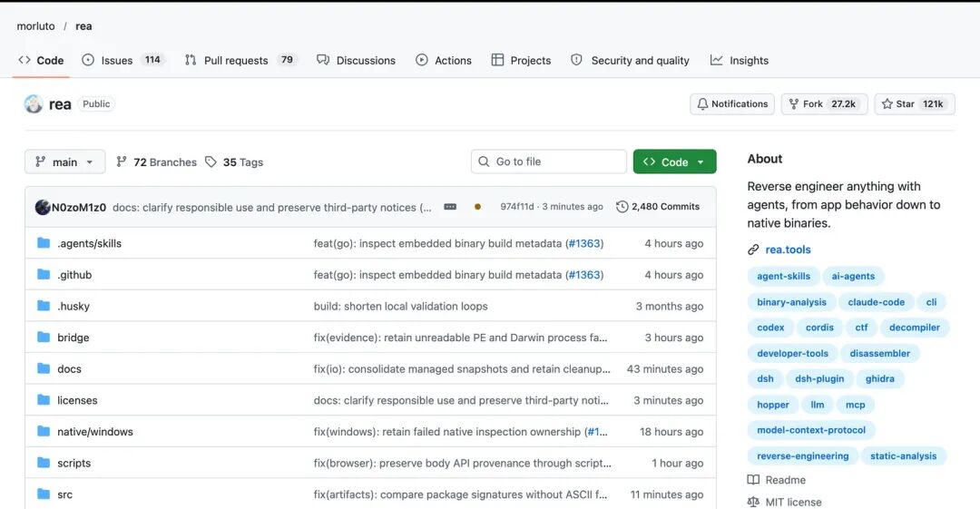Click the folder icon beside native/windows
This screenshot has width=980, height=509.
coord(44,431)
